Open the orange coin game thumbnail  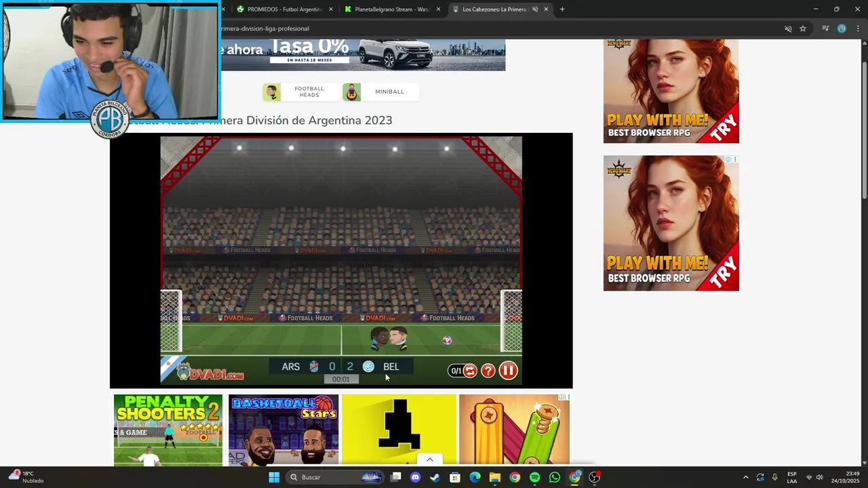point(514,430)
